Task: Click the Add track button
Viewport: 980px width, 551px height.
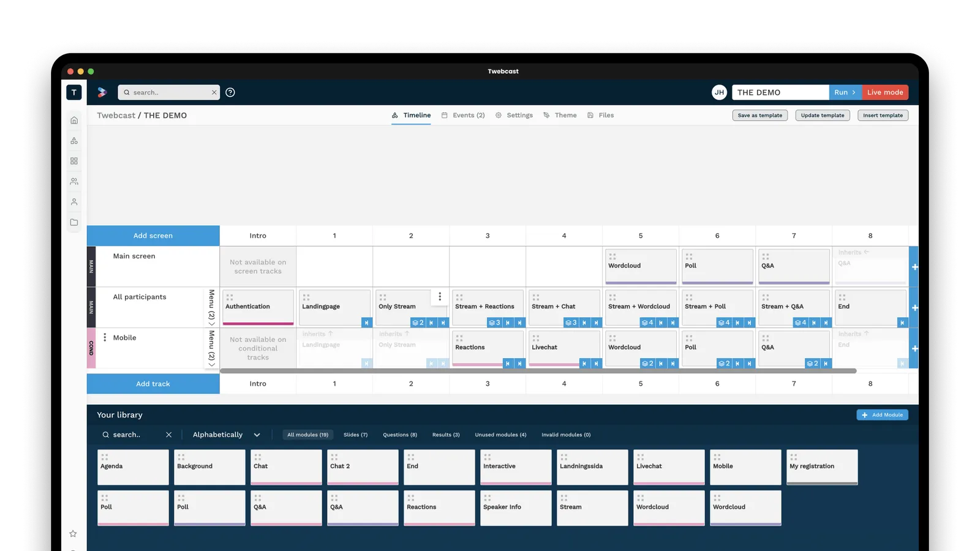Action: coord(153,384)
